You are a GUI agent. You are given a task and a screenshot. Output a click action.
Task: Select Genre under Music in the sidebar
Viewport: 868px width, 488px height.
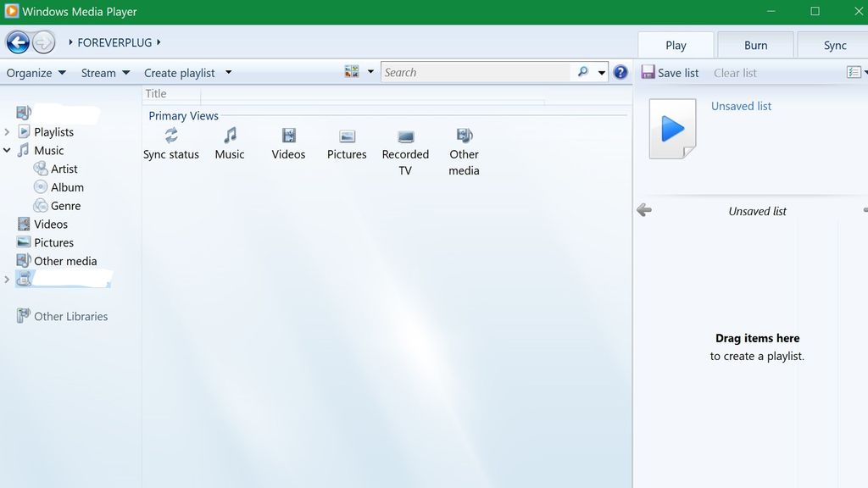click(66, 205)
